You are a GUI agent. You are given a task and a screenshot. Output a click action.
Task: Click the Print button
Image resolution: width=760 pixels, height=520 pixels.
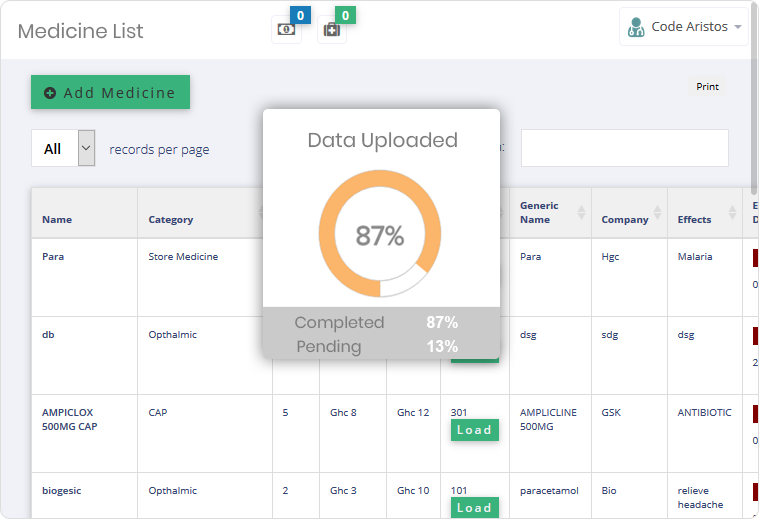coord(707,87)
